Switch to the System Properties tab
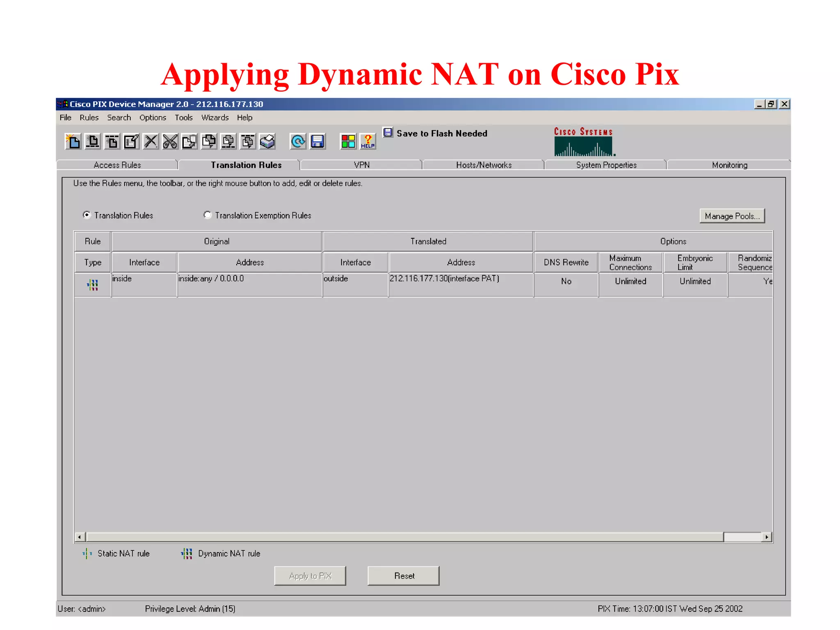The width and height of the screenshot is (840, 630). [606, 165]
